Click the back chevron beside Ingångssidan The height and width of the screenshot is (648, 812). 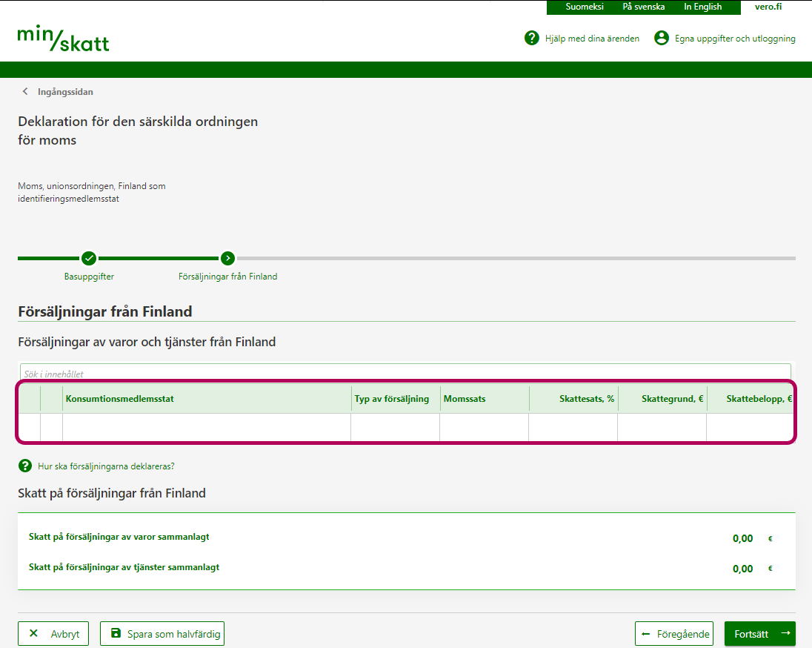(x=25, y=92)
